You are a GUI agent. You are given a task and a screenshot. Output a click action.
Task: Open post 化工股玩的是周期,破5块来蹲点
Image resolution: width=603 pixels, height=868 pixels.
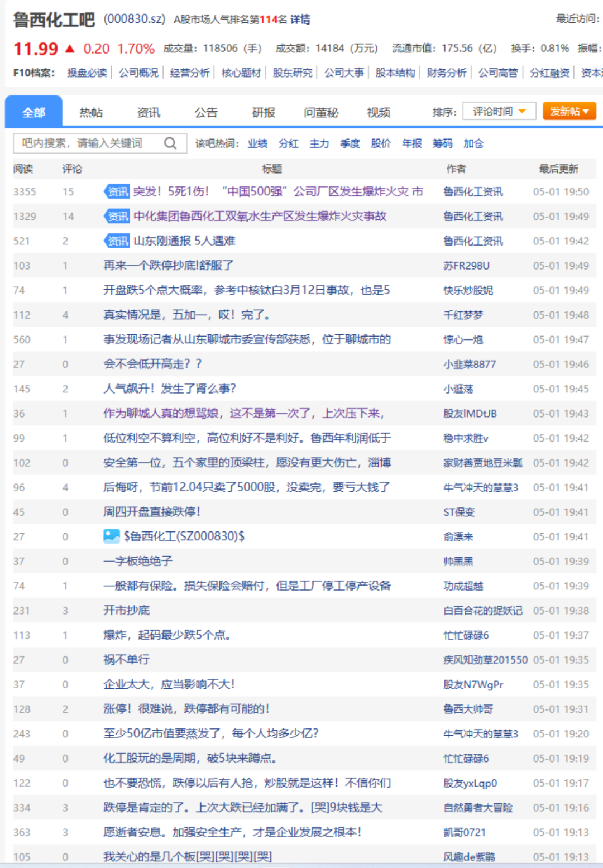coord(190,758)
